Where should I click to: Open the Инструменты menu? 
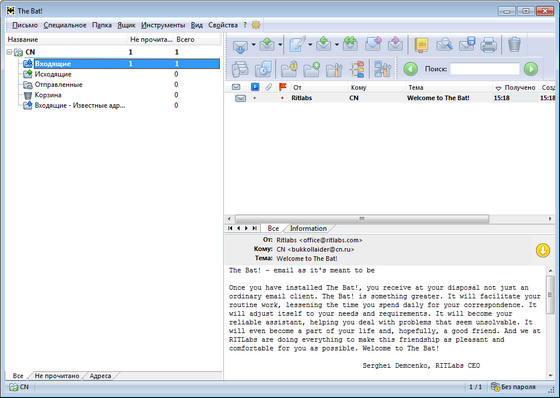[x=163, y=25]
